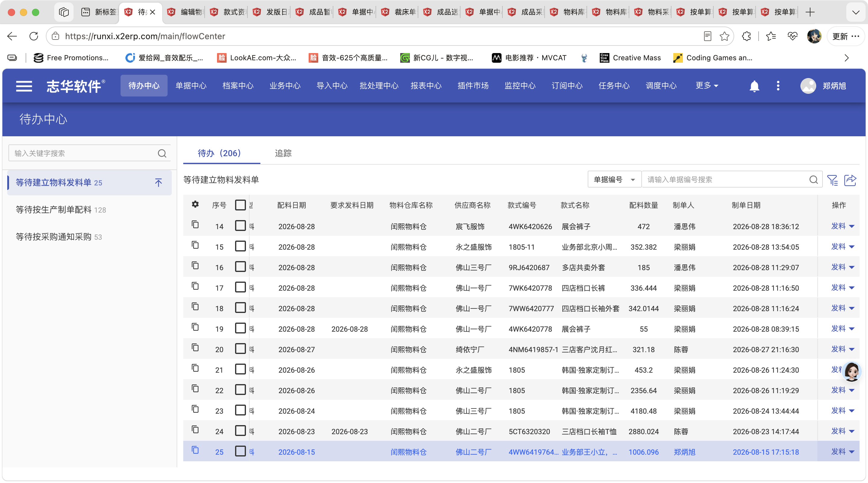868x483 pixels.
Task: Open the notification bell
Action: (x=754, y=86)
